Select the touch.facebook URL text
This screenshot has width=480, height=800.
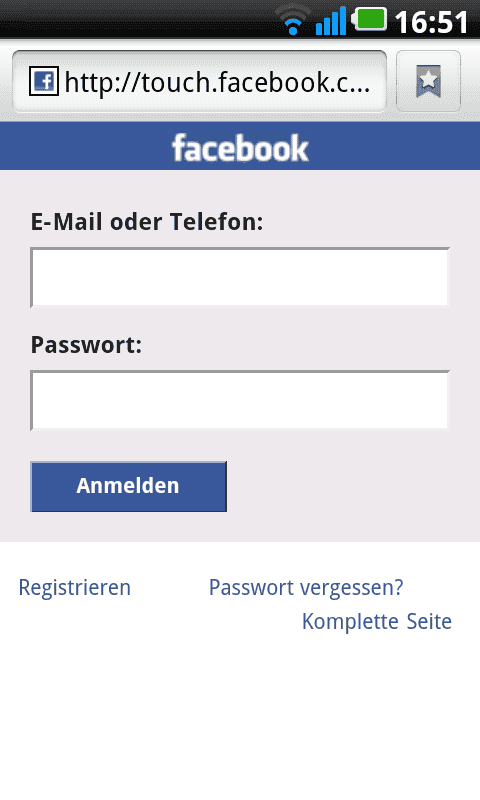(x=217, y=82)
